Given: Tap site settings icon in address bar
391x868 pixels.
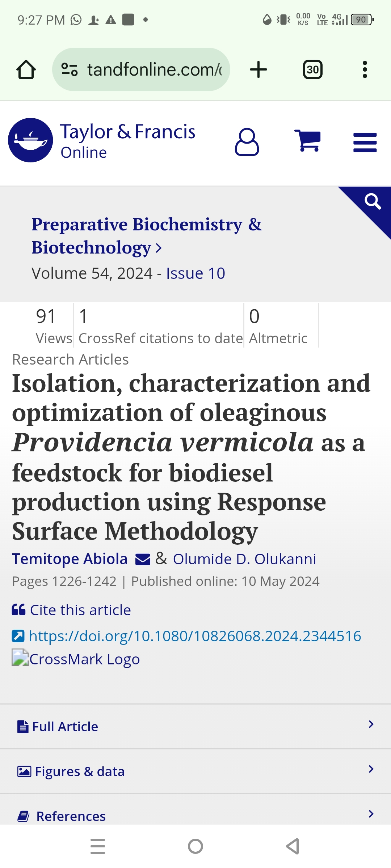Looking at the screenshot, I should (69, 69).
